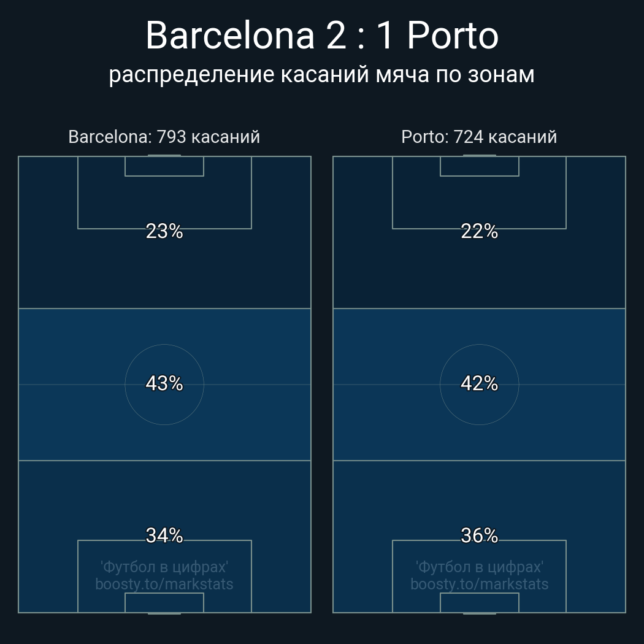644x644 pixels.
Task: Click the top six-yard box on Barcelona's pitch
Action: 164,166
